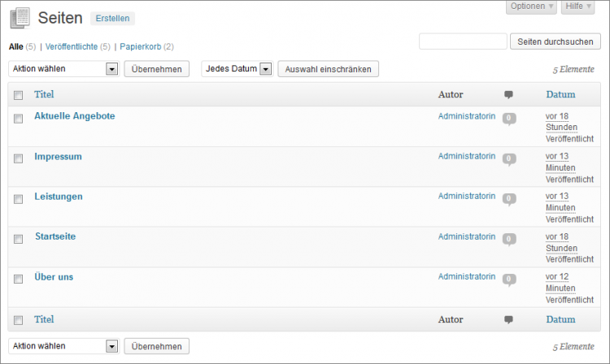Toggle select-all checkbox in top header row
The image size is (610, 364).
click(19, 95)
